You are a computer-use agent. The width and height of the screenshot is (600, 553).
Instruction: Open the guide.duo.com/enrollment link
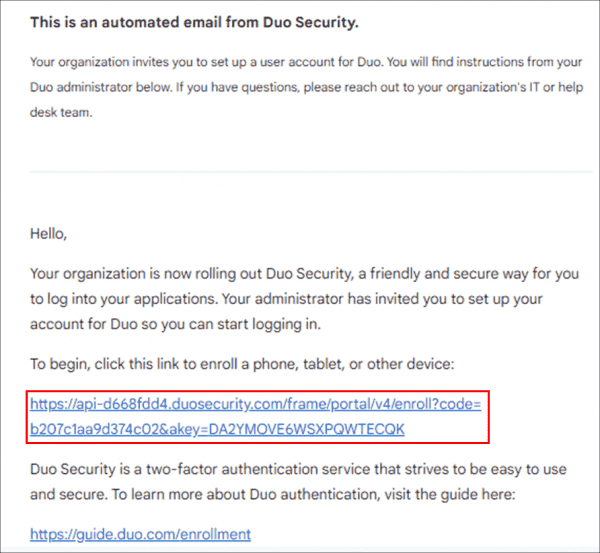pos(140,534)
